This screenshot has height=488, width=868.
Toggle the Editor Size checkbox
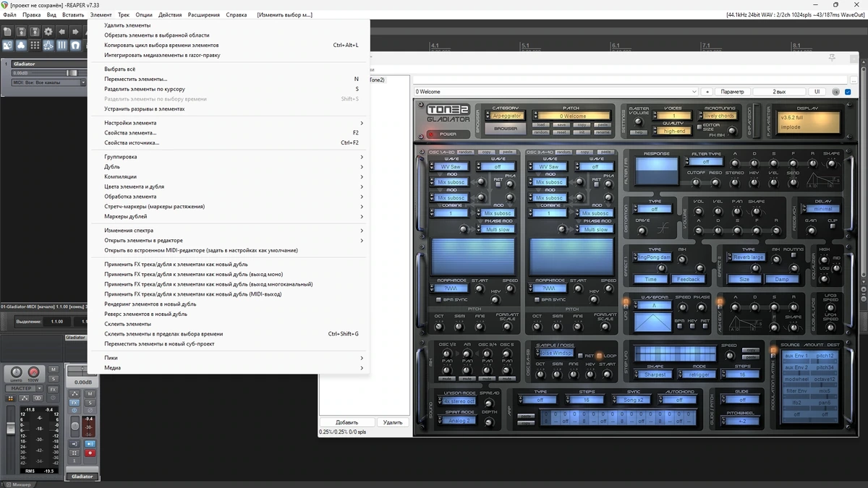coord(699,127)
